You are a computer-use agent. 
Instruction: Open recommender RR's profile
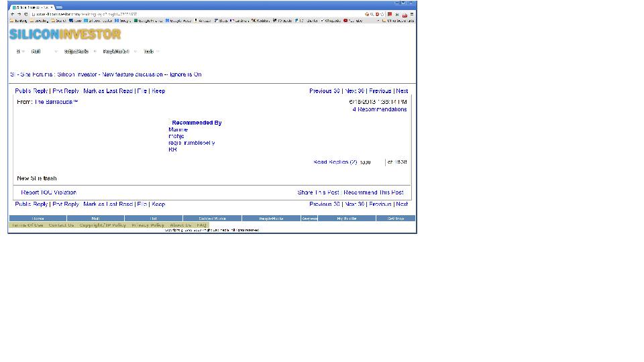(x=172, y=149)
